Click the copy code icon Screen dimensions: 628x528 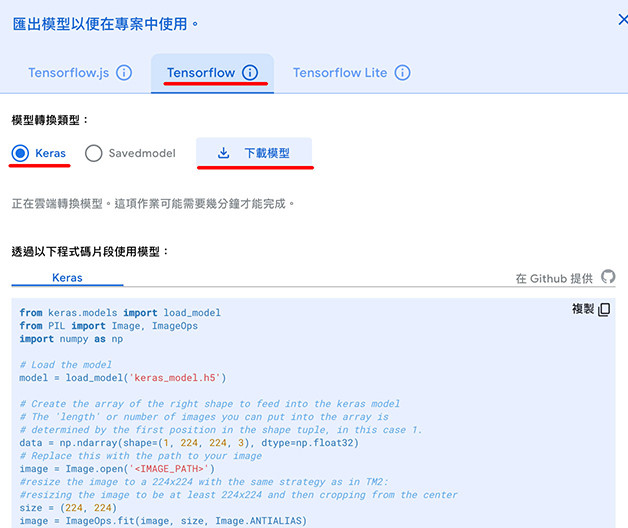click(604, 309)
